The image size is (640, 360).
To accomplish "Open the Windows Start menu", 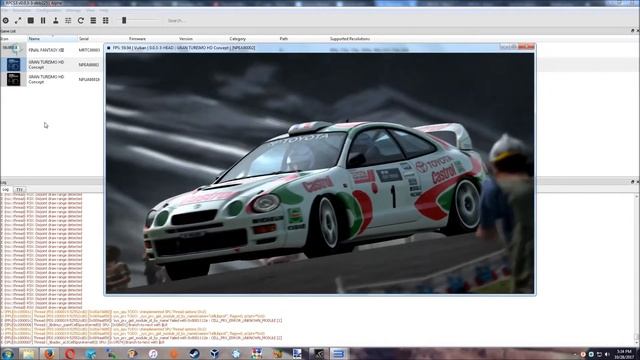I will pos(7,354).
